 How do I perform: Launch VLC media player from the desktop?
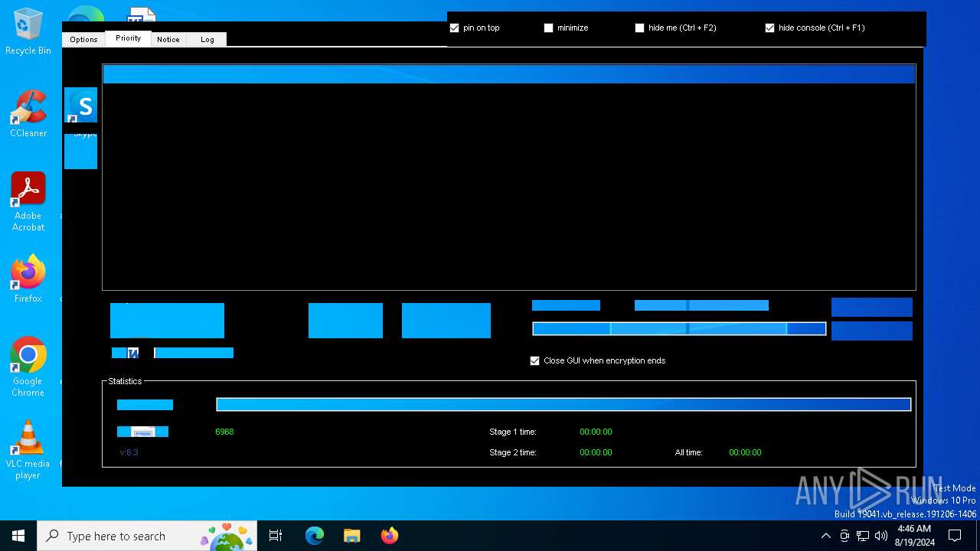[x=28, y=450]
